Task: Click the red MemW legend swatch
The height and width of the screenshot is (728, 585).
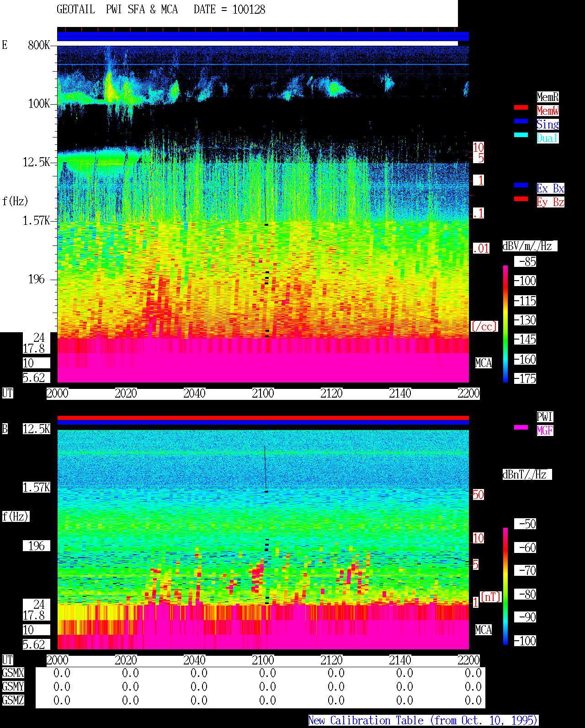Action: pos(521,107)
